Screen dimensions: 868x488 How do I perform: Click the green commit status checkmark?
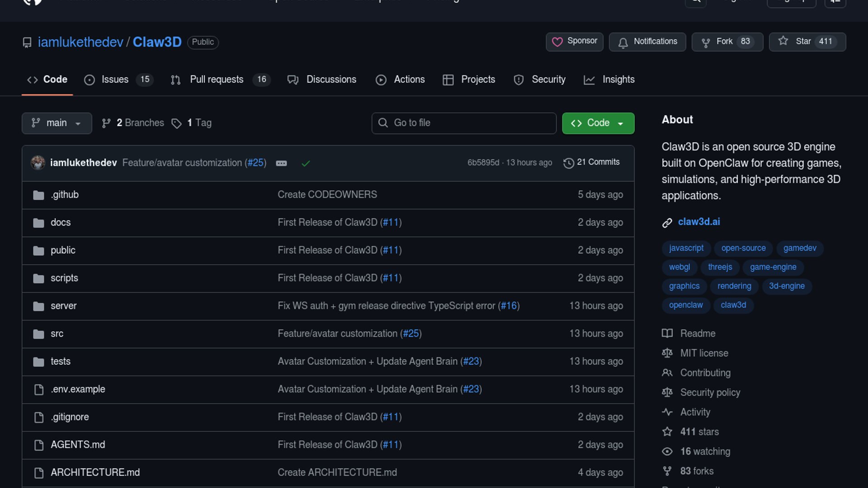306,163
